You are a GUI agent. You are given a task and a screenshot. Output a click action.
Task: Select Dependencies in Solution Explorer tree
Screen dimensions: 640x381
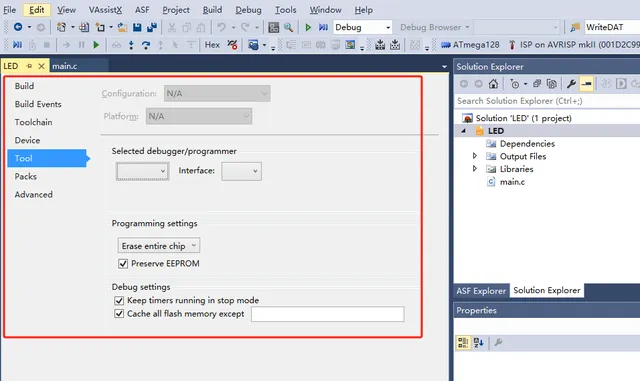click(x=527, y=143)
